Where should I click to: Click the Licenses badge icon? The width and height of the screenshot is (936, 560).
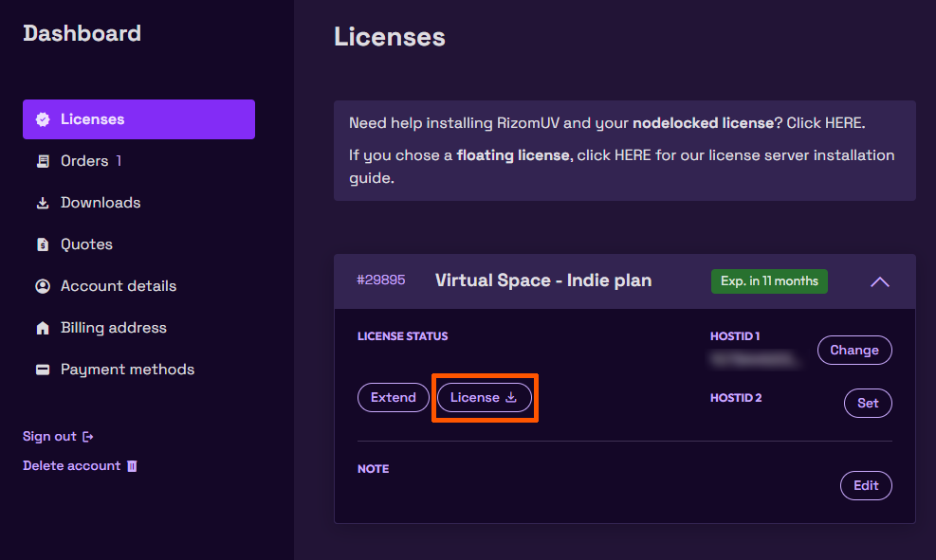(43, 119)
